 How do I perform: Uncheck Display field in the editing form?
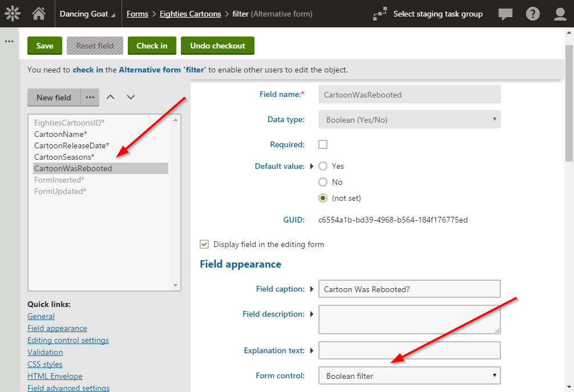[x=204, y=244]
